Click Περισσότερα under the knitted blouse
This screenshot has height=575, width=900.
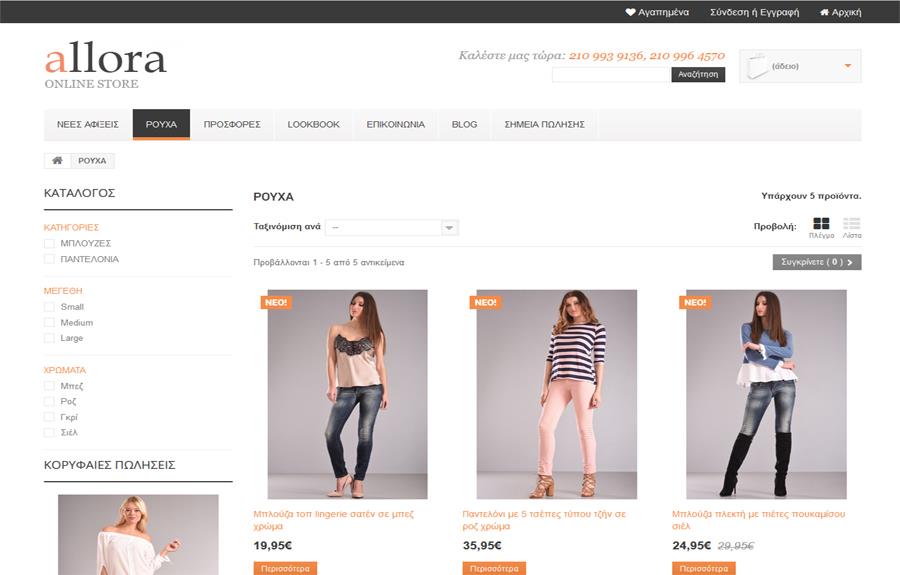coord(704,569)
